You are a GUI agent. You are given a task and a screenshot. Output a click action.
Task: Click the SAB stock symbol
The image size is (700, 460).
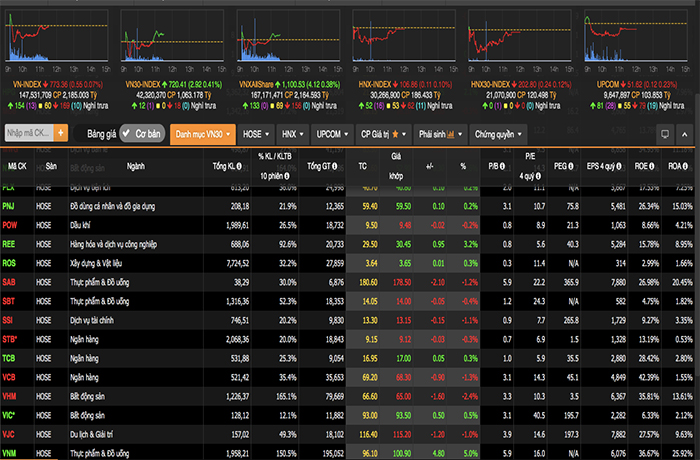coord(11,283)
